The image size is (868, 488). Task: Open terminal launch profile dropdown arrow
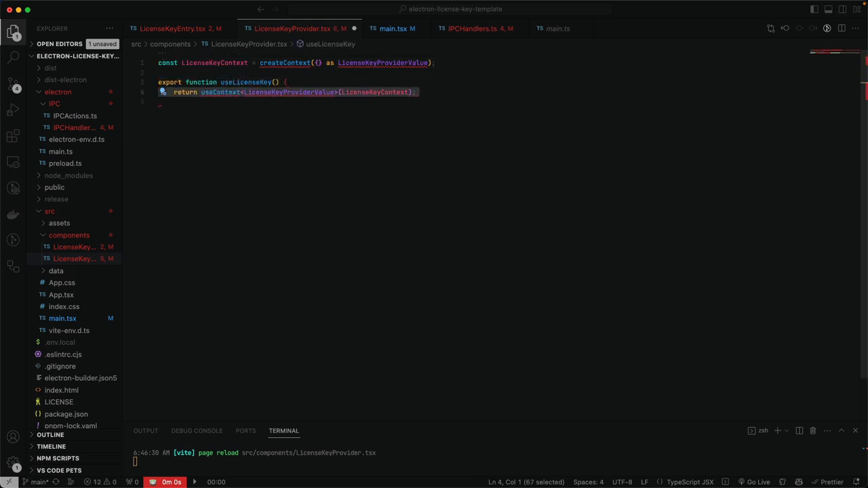point(787,430)
